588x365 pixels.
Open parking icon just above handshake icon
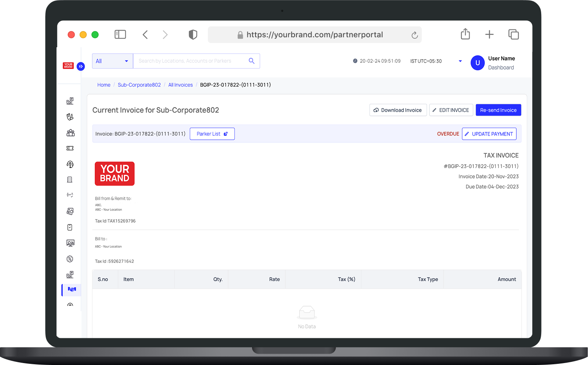tap(70, 275)
